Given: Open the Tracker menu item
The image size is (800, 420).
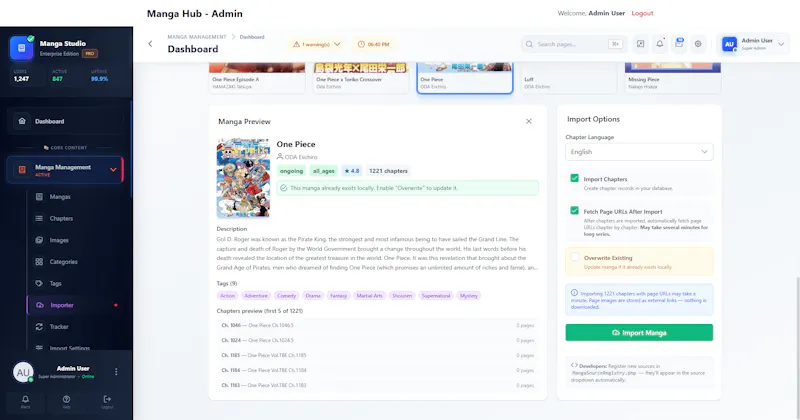Looking at the screenshot, I should coord(76,327).
